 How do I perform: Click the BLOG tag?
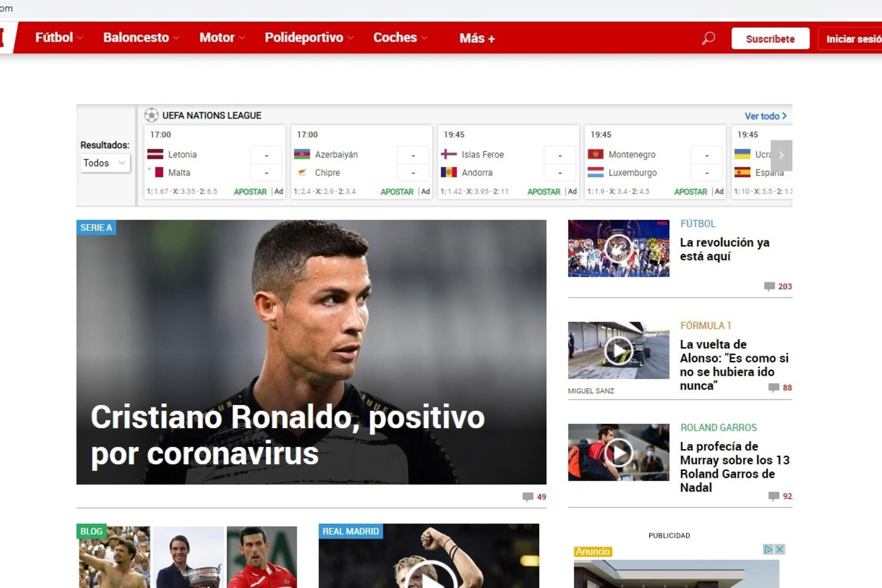pos(91,531)
